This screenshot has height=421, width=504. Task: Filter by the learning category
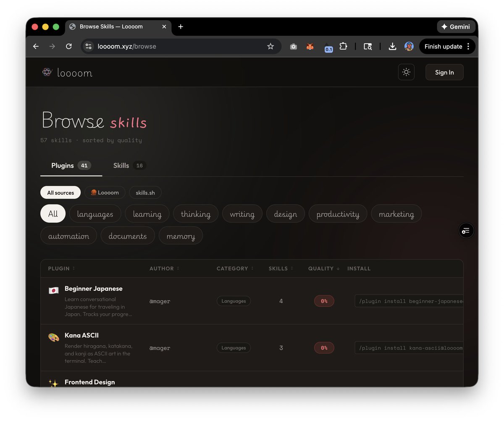coord(147,213)
